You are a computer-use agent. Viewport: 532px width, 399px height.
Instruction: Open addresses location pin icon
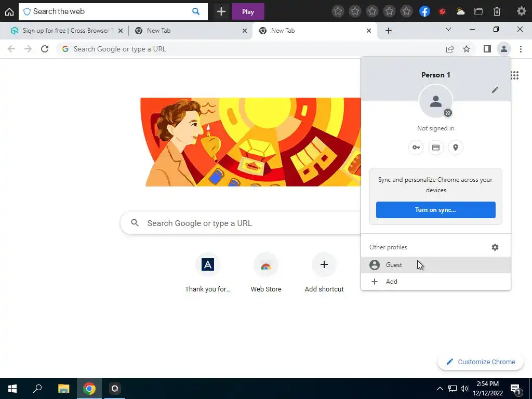pyautogui.click(x=456, y=148)
